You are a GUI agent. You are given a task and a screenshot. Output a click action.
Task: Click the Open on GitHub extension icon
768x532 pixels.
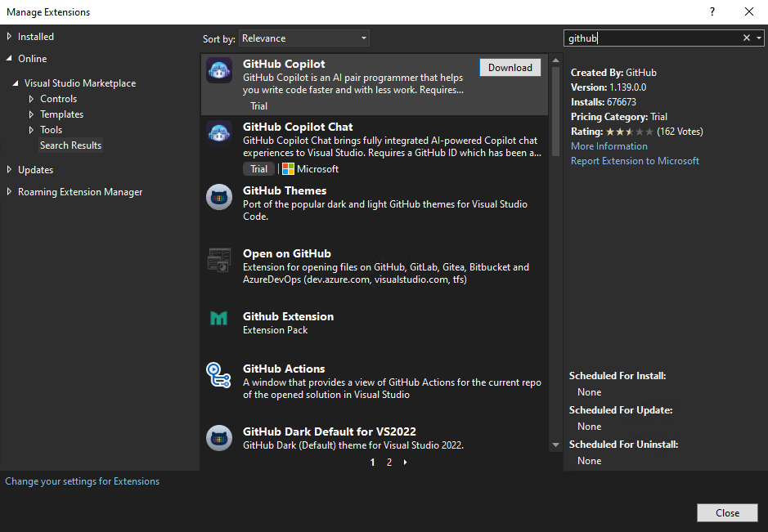[x=219, y=260]
